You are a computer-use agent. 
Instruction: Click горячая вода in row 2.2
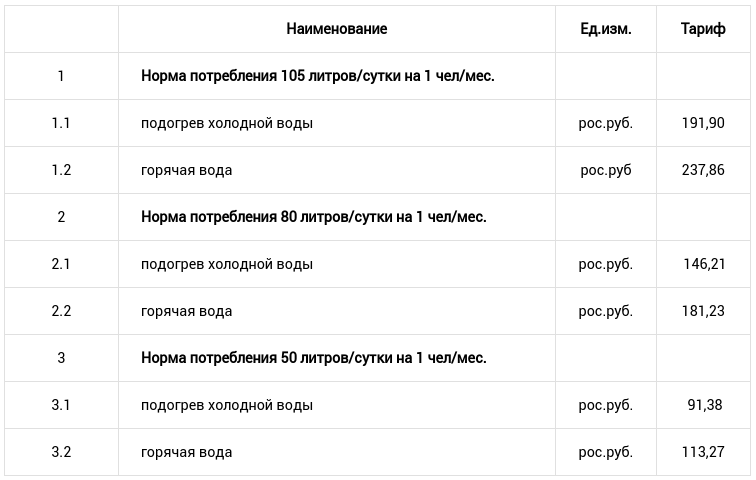pos(186,312)
